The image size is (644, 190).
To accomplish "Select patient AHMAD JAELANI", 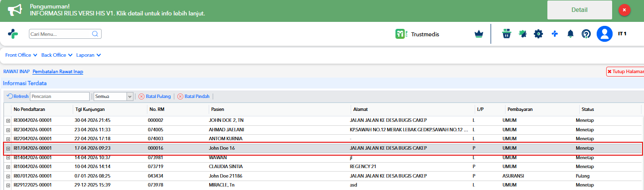I will [226, 130].
